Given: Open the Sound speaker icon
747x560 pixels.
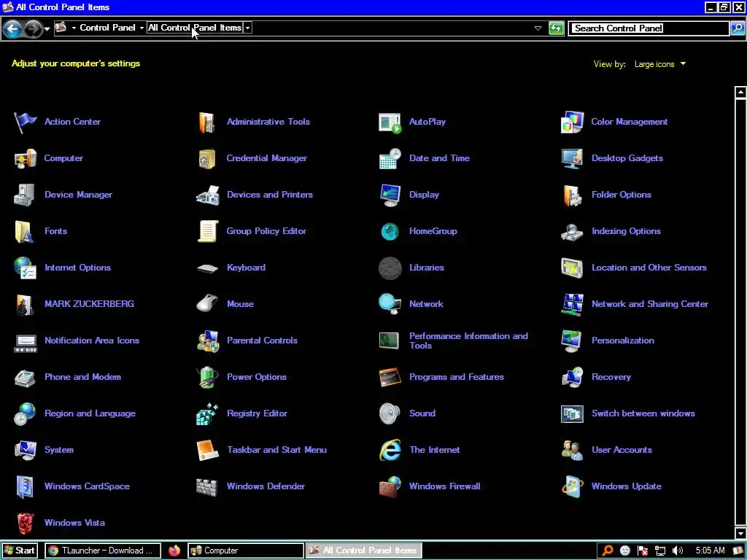Looking at the screenshot, I should 390,414.
